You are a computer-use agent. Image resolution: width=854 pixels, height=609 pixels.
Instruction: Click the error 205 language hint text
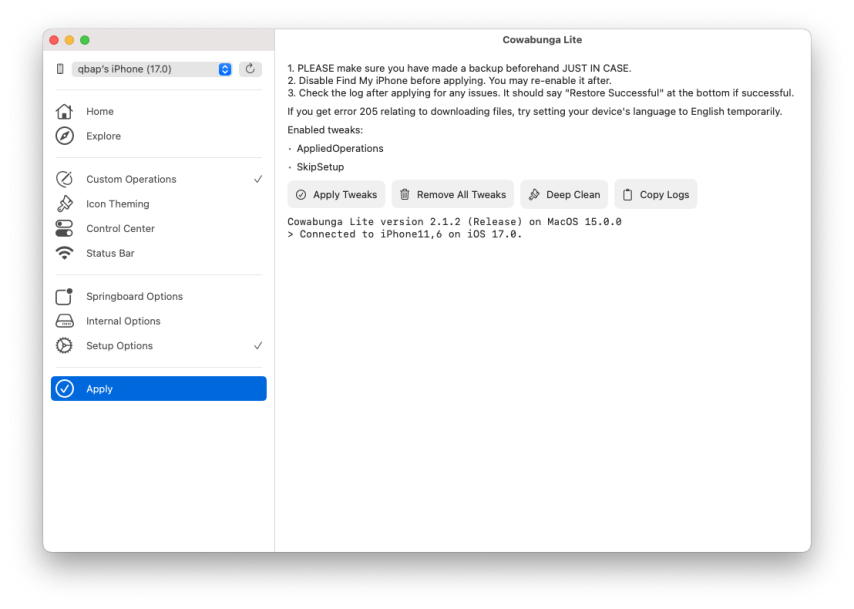pos(535,111)
